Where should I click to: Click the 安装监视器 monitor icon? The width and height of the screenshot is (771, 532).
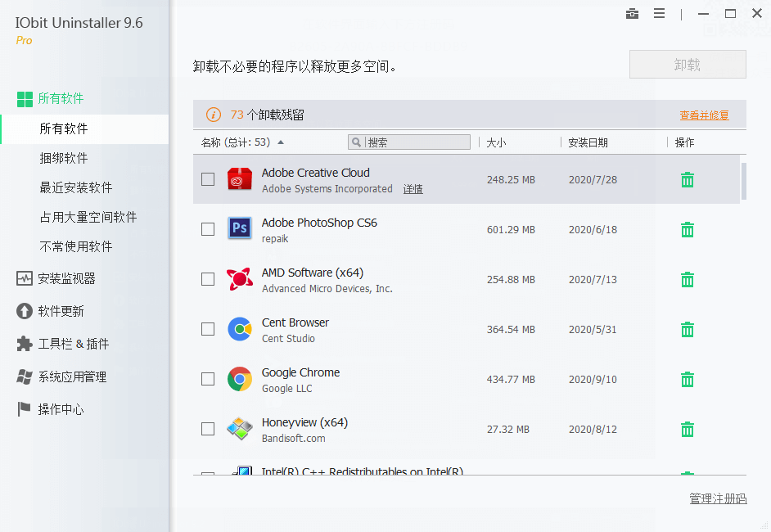pyautogui.click(x=24, y=279)
